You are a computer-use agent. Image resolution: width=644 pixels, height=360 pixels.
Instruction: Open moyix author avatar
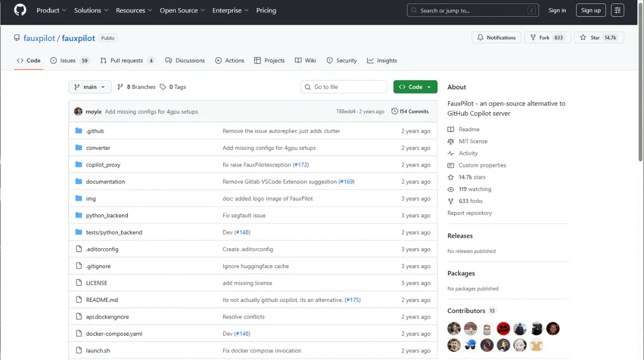[78, 112]
